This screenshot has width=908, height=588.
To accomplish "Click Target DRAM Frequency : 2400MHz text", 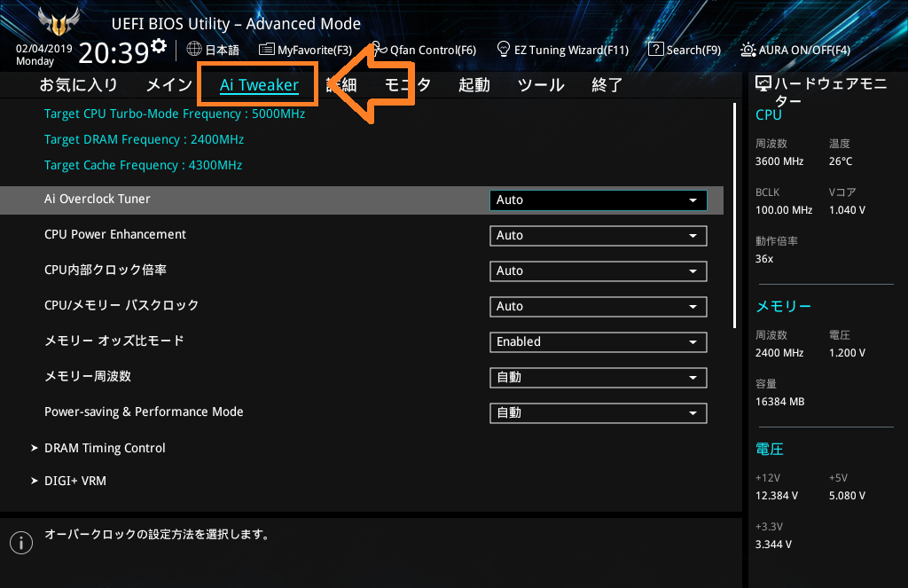I will point(144,139).
